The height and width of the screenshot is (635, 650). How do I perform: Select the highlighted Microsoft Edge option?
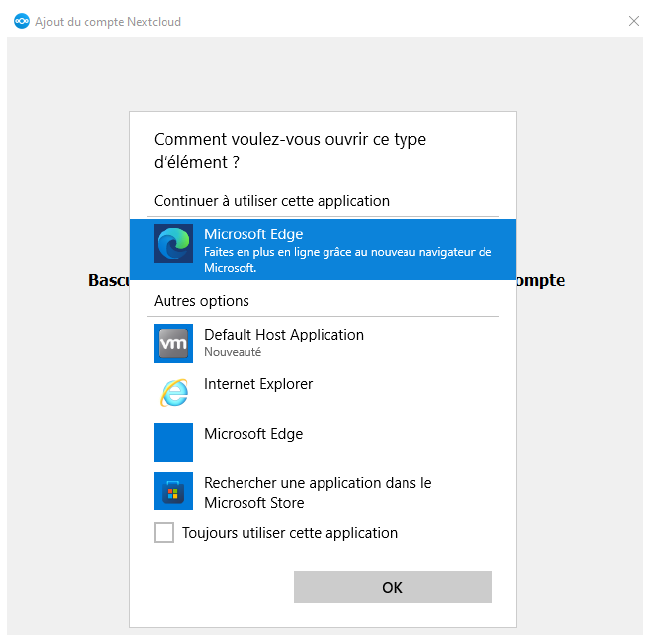323,250
